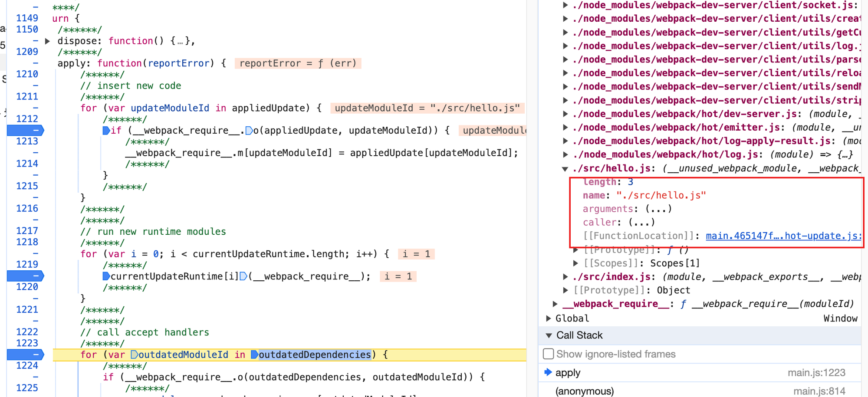Expand webpack/hot/log.js entry

coord(565,154)
